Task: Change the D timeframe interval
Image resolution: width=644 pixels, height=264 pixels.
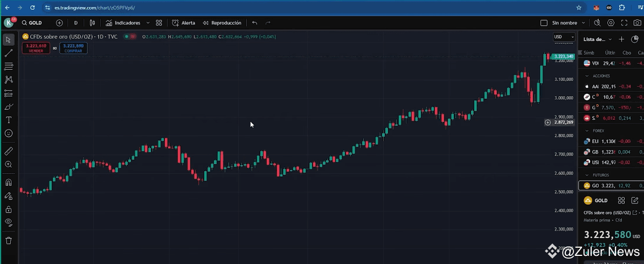Action: tap(75, 23)
